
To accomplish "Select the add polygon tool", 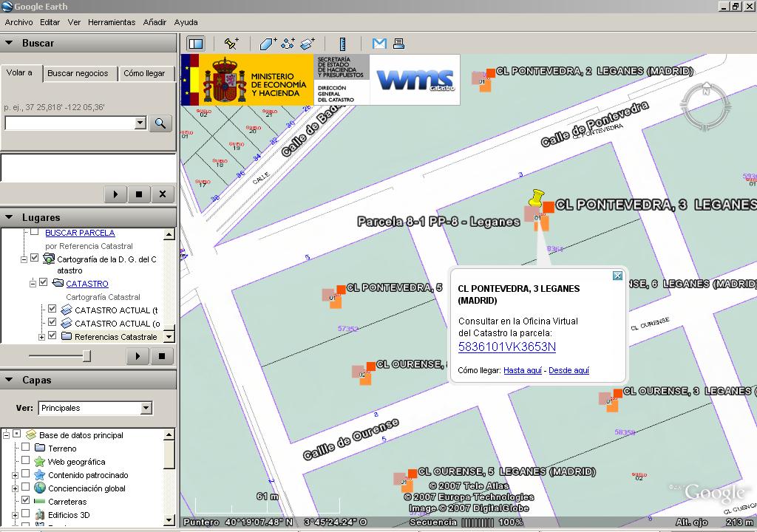I will coord(268,44).
